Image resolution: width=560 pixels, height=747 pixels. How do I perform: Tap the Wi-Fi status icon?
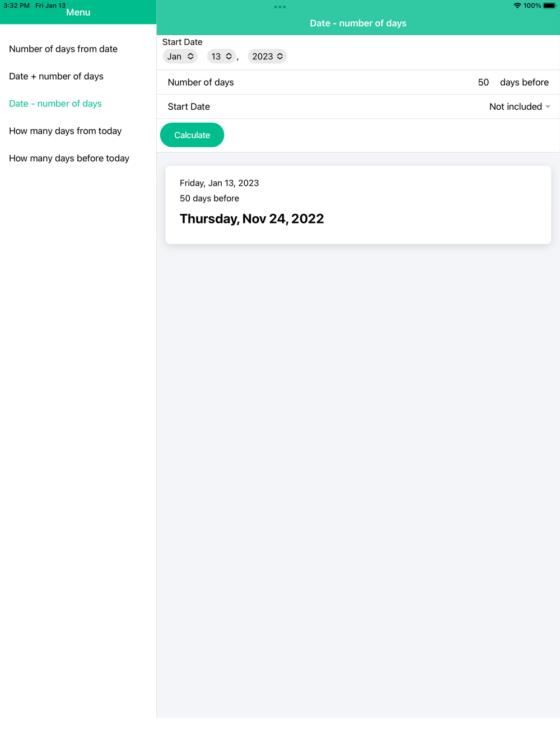517,6
